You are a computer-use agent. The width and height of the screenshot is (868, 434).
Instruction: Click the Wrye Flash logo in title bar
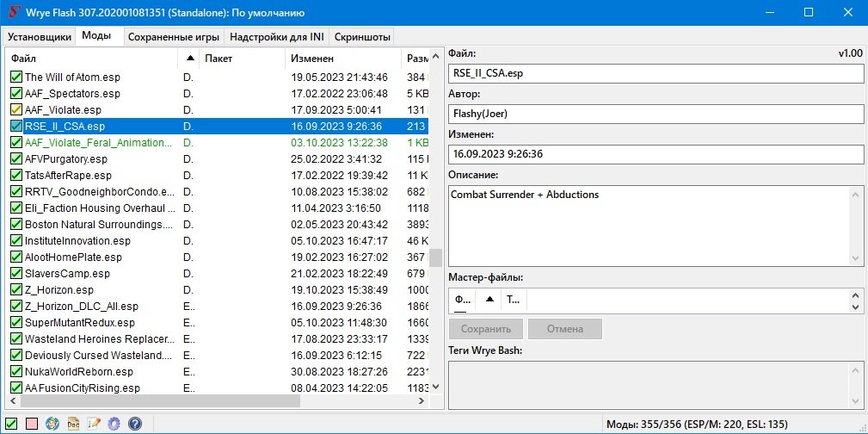(x=15, y=13)
